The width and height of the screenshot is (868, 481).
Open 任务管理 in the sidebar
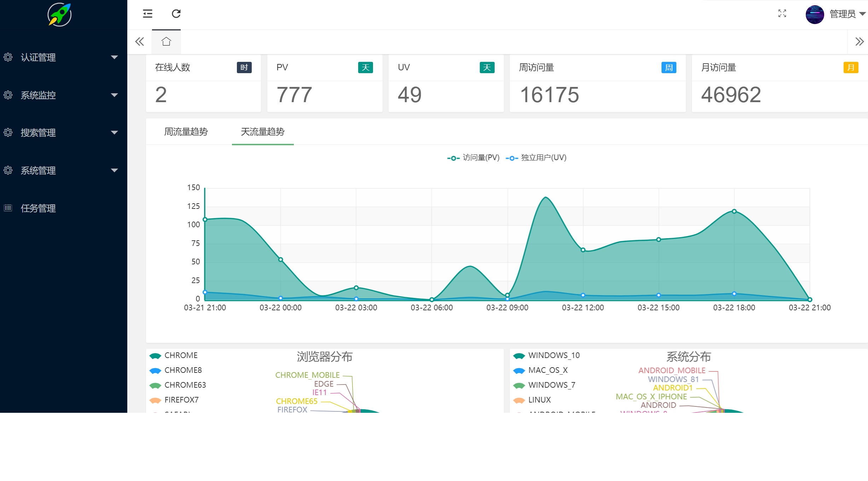38,209
